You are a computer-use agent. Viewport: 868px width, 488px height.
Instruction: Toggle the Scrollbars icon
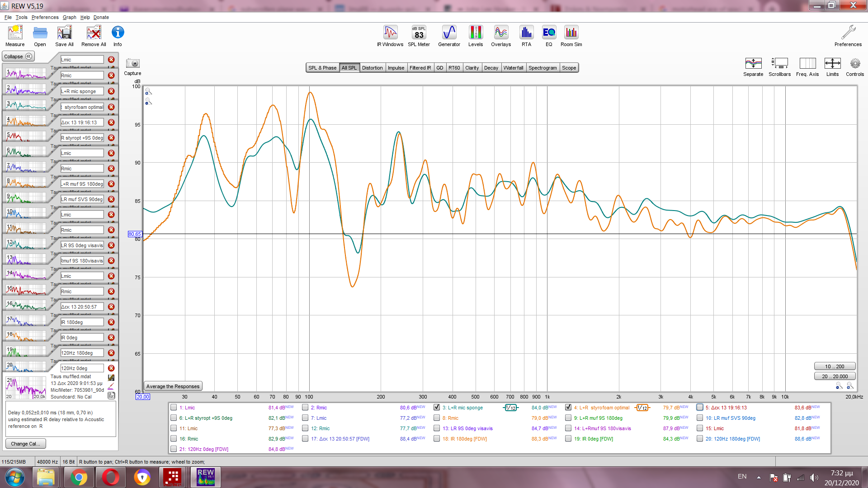[779, 63]
